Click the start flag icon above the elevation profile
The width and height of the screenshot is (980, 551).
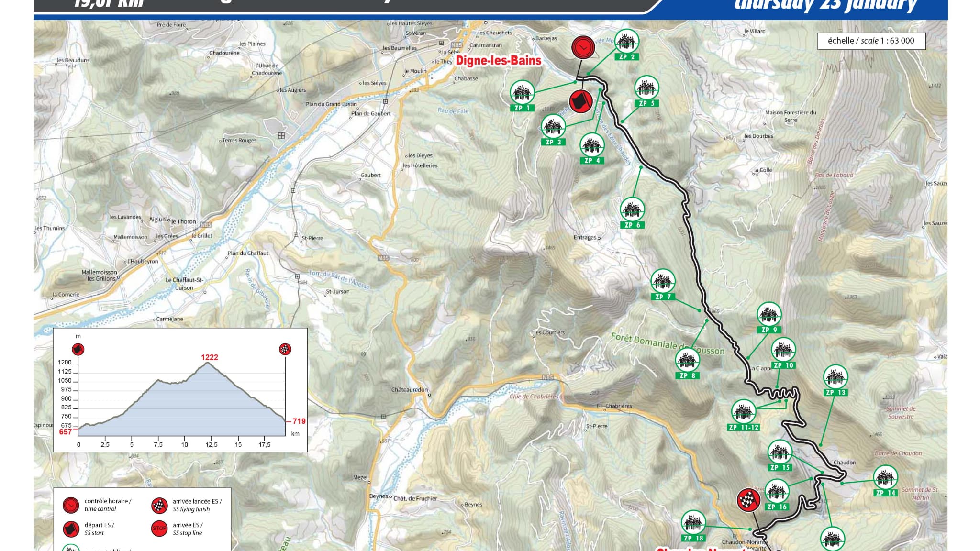pos(78,349)
